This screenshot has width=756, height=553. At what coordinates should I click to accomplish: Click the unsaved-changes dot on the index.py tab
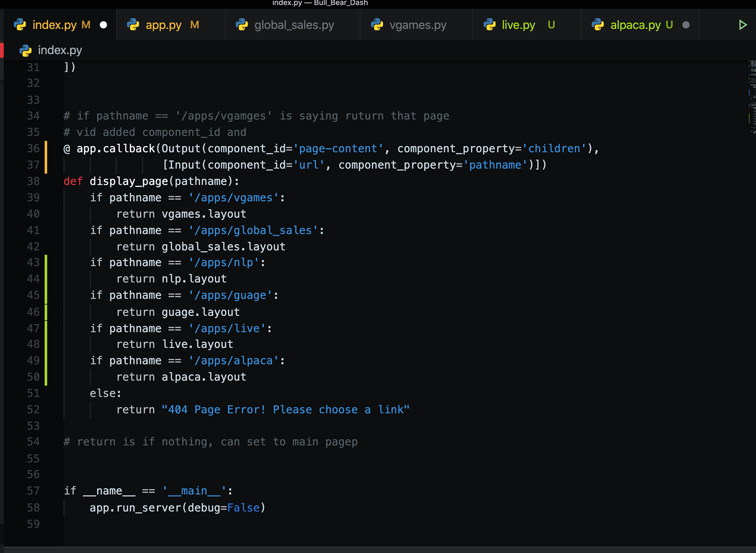(x=102, y=24)
